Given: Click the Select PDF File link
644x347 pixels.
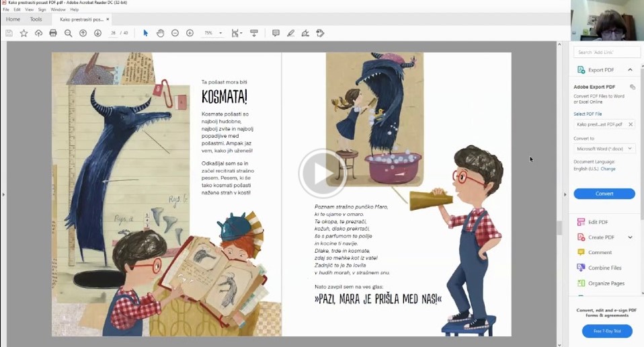Looking at the screenshot, I should pos(588,114).
